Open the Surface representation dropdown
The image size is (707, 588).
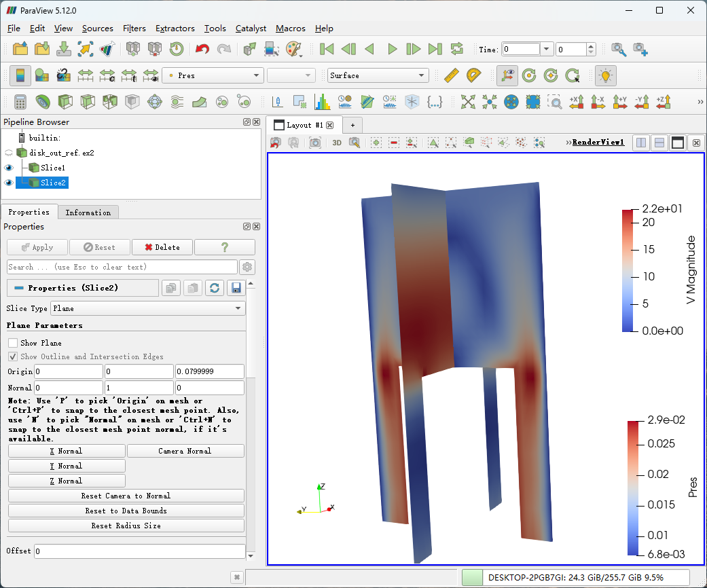[377, 75]
